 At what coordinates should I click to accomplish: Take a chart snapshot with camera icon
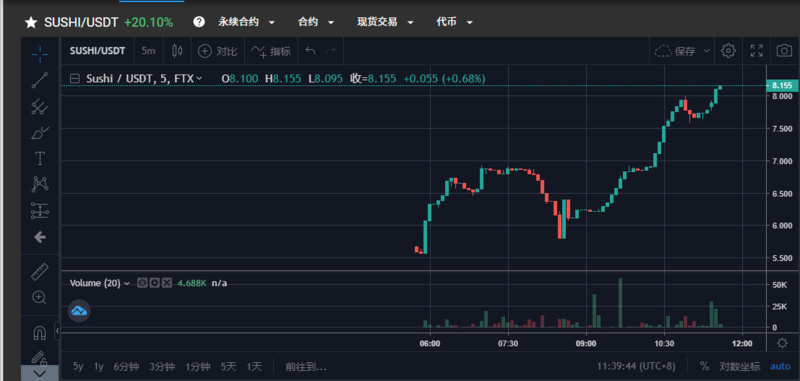click(x=784, y=50)
